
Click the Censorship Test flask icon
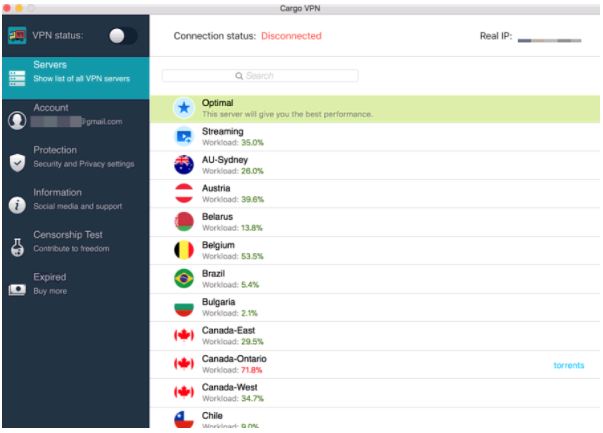[x=17, y=247]
